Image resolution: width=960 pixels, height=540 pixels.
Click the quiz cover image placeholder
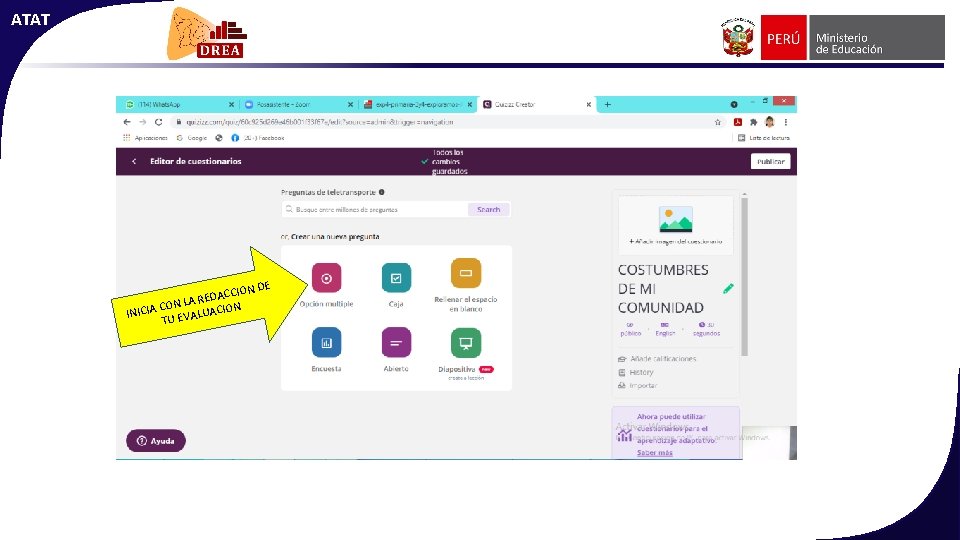click(676, 223)
